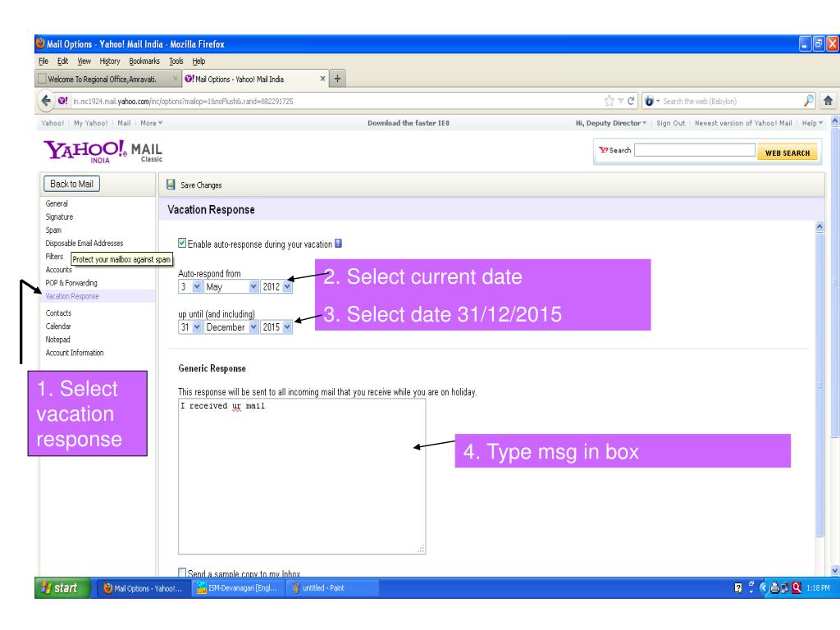This screenshot has height=630, width=840.
Task: Click the Save Changes floppy icon
Action: (171, 185)
